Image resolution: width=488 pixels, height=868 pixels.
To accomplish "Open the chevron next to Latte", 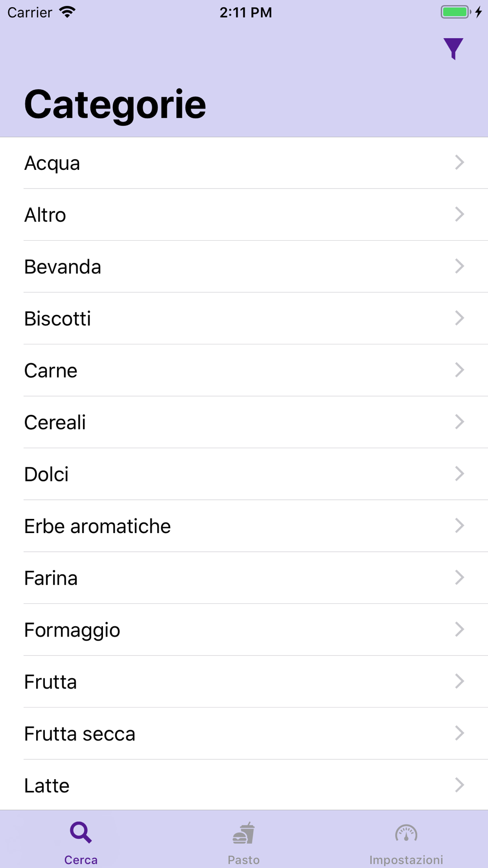I will (459, 785).
